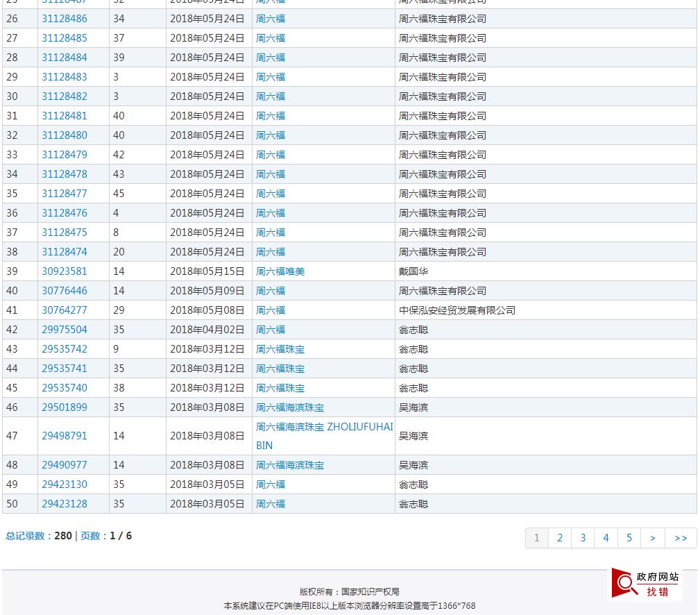Click the government website error-report icon
The height and width of the screenshot is (615, 700).
coord(645,583)
